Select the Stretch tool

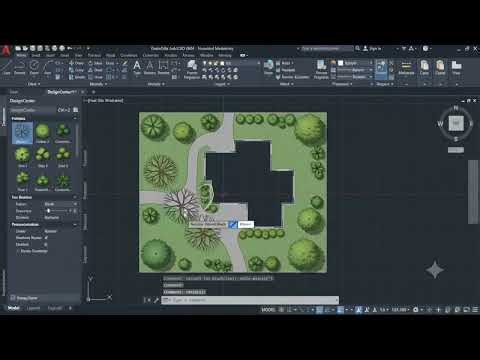77,77
